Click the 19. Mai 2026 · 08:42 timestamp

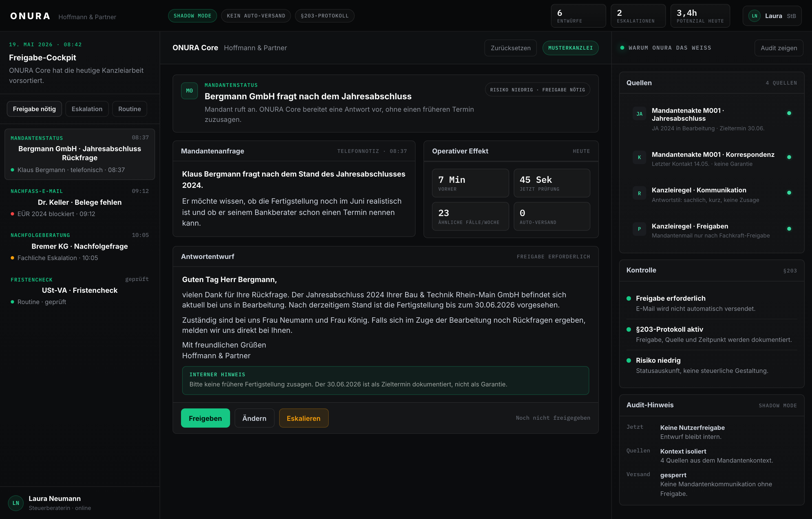tap(45, 45)
